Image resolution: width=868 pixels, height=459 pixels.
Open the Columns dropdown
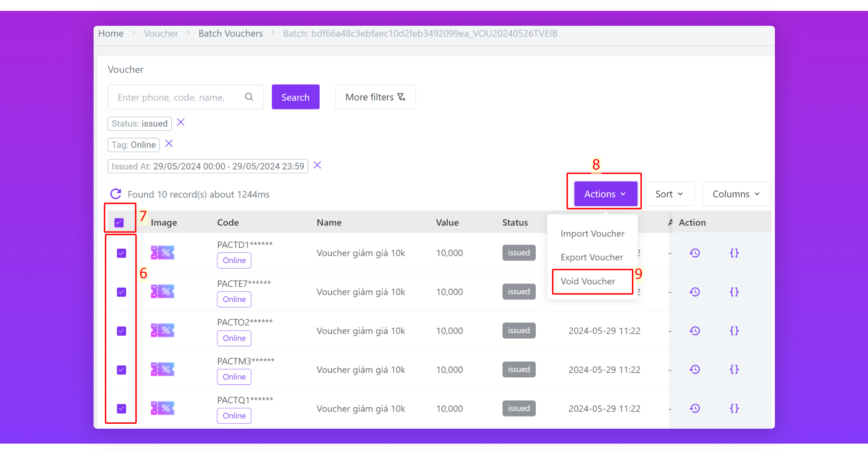[x=736, y=194]
